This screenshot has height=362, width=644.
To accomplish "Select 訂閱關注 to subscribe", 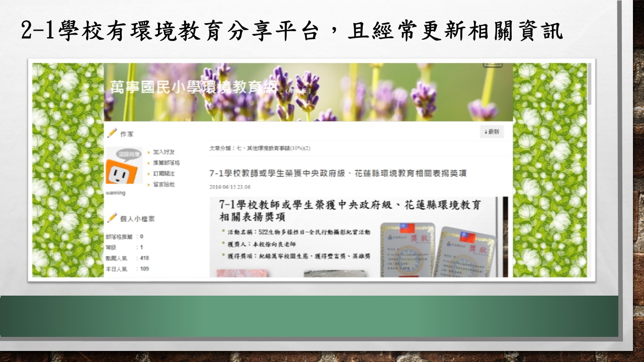I will [164, 174].
